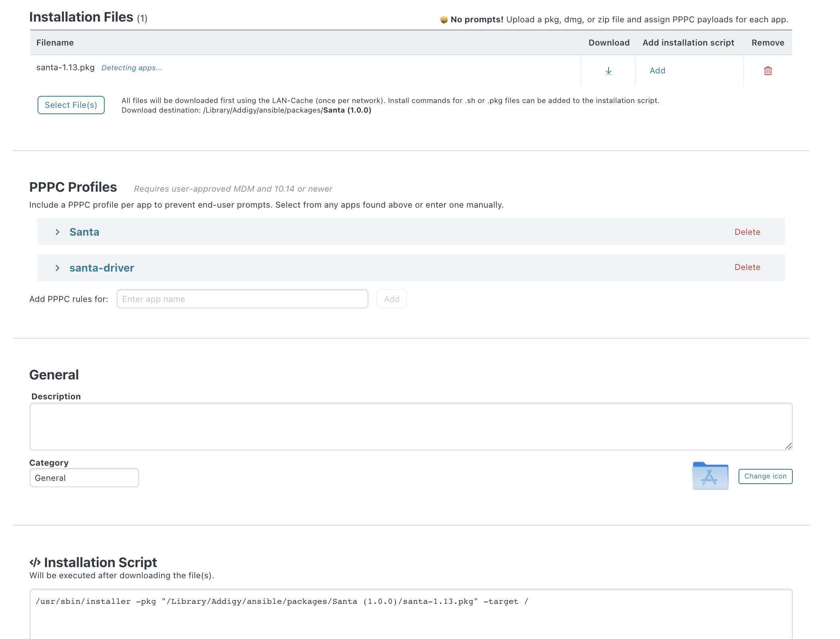This screenshot has width=840, height=639.
Task: Expand the santa-driver PPPC profile chevron
Action: pyautogui.click(x=58, y=268)
